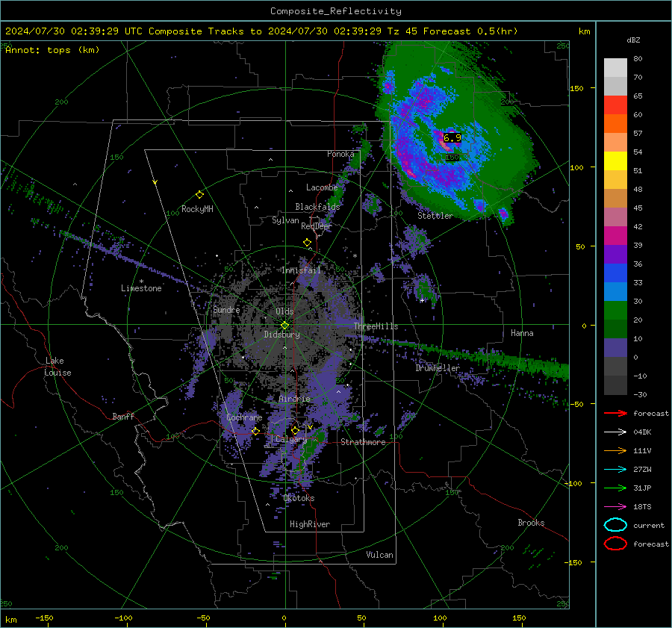Click the Sundre label
Screen dimensions: 672x628
tap(226, 309)
